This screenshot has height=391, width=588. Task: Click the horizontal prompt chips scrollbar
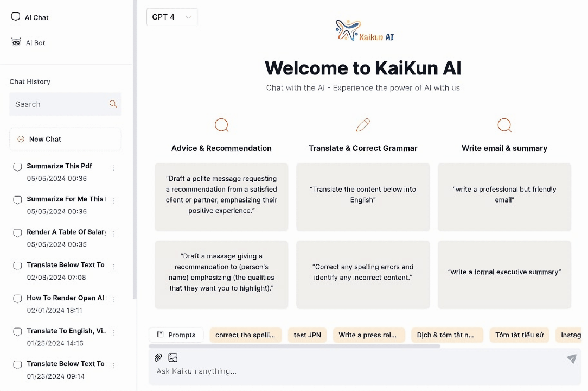pyautogui.click(x=295, y=346)
